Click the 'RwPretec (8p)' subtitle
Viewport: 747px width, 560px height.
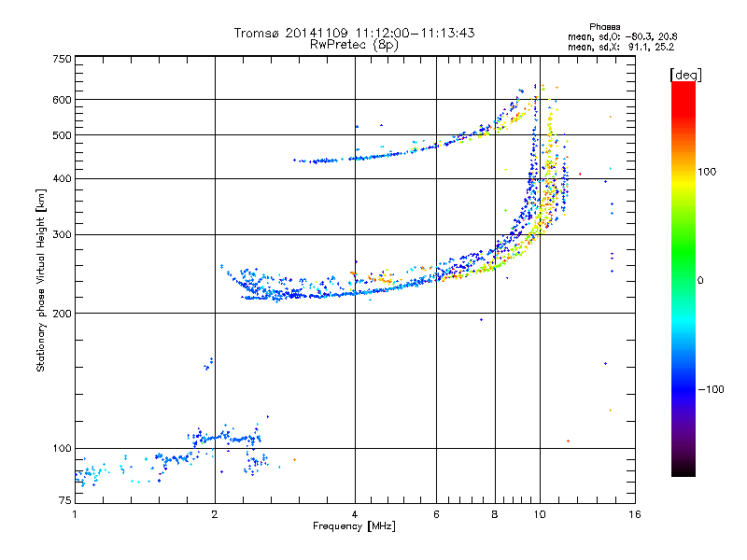pyautogui.click(x=354, y=45)
